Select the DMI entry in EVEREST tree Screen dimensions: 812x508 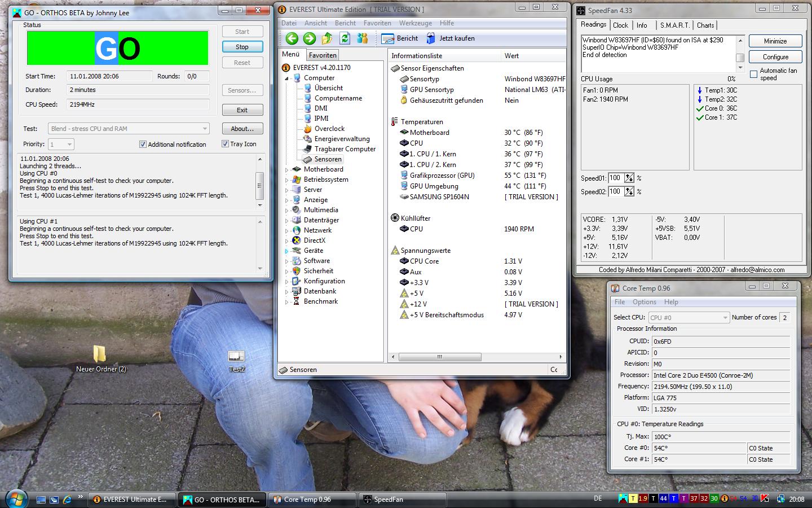tap(321, 108)
